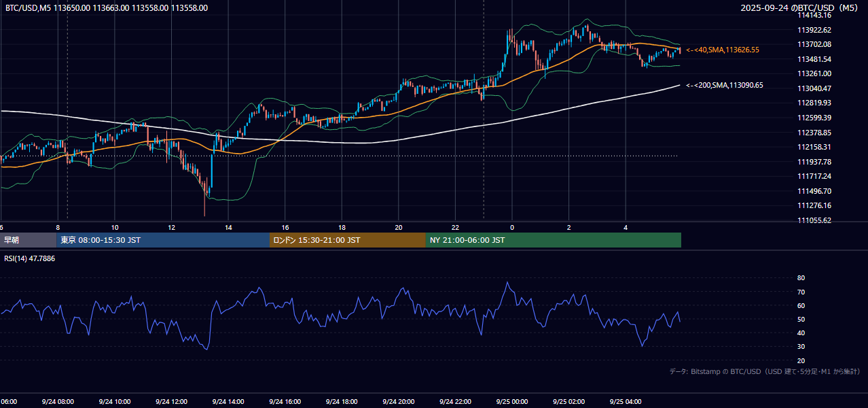
Task: Click price axis label 113922.62
Action: pos(814,30)
